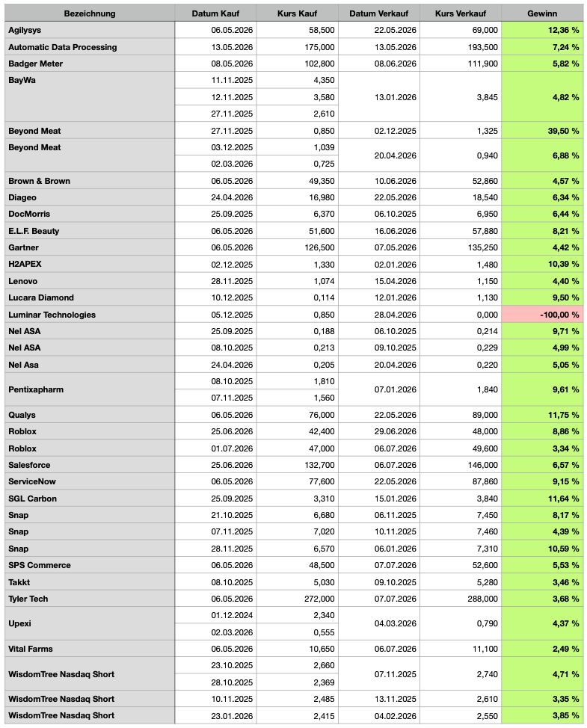
Task: Select the Datum Kauf column header
Action: click(215, 13)
